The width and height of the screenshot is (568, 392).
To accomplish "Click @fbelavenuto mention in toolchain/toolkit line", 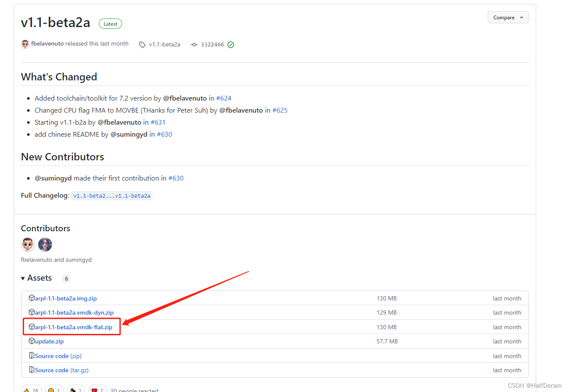I will point(185,98).
